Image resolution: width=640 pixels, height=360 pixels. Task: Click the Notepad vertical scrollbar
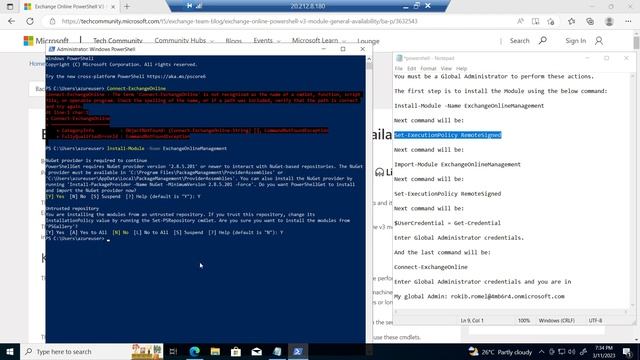633,190
